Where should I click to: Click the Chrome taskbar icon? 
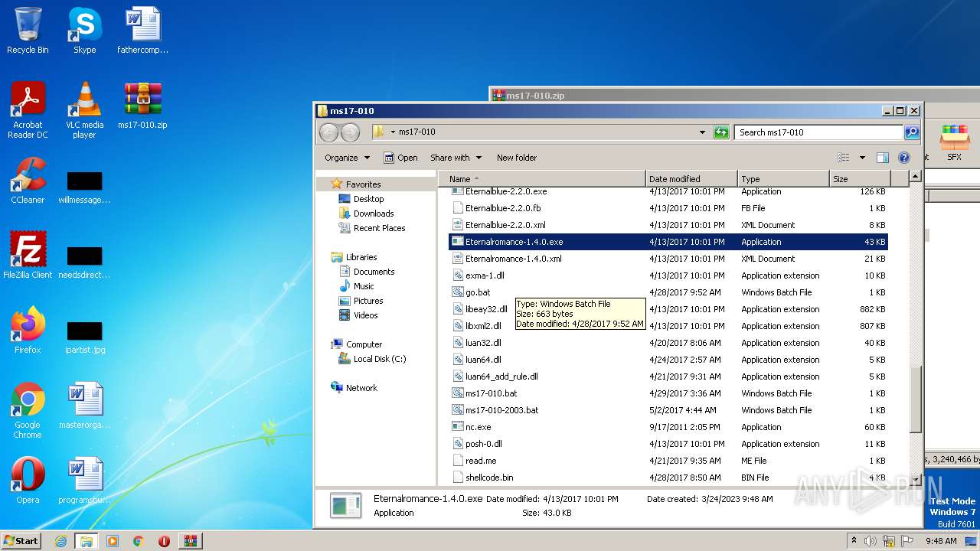click(139, 541)
